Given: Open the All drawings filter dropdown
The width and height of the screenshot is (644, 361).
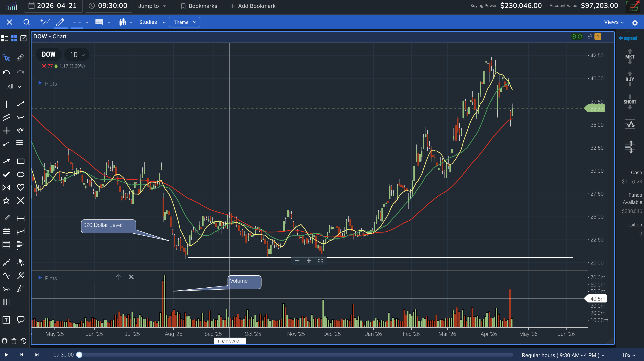Looking at the screenshot, I should click(14, 86).
